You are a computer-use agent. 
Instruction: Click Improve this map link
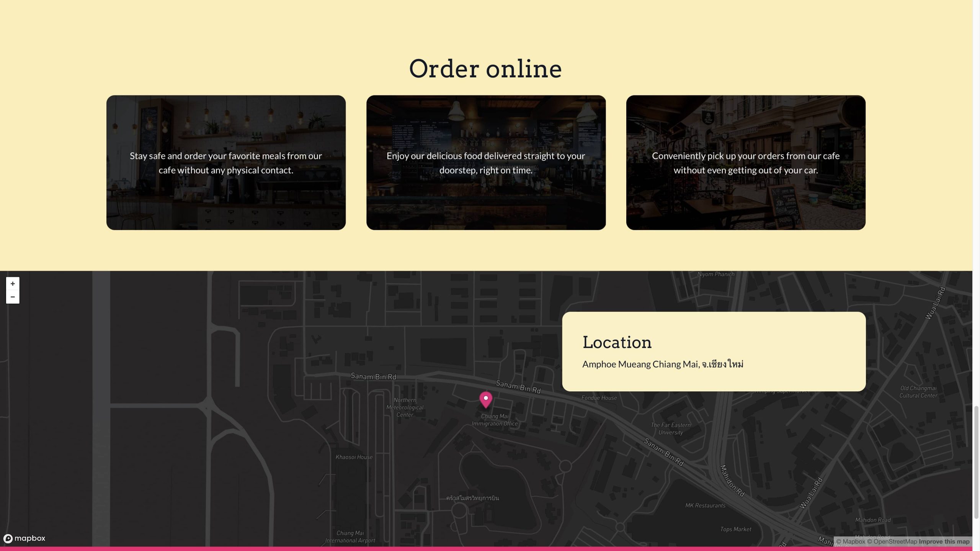(x=944, y=541)
